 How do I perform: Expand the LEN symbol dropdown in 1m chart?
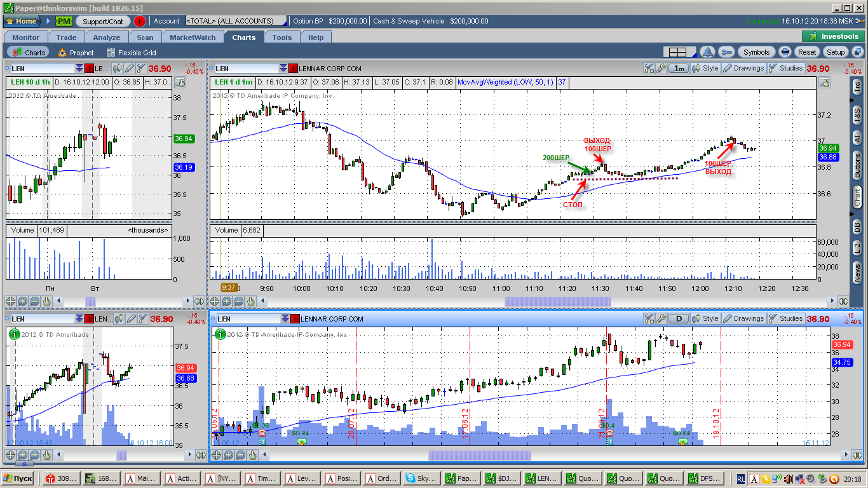coord(283,68)
